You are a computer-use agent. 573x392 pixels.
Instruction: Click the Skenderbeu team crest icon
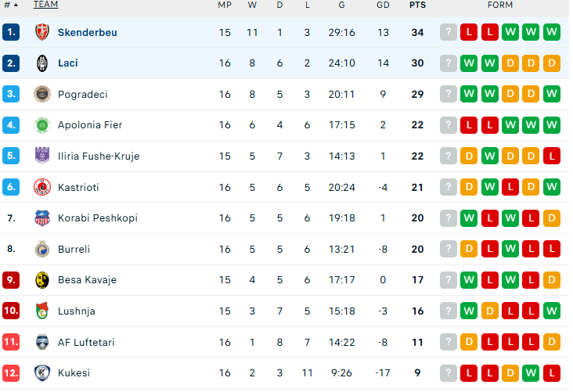pos(41,32)
